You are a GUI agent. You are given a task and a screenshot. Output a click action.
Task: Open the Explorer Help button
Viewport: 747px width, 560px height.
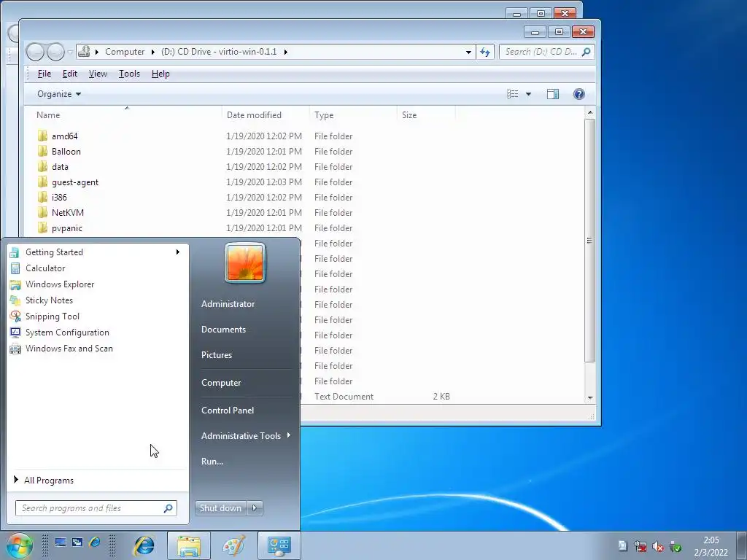coord(578,94)
